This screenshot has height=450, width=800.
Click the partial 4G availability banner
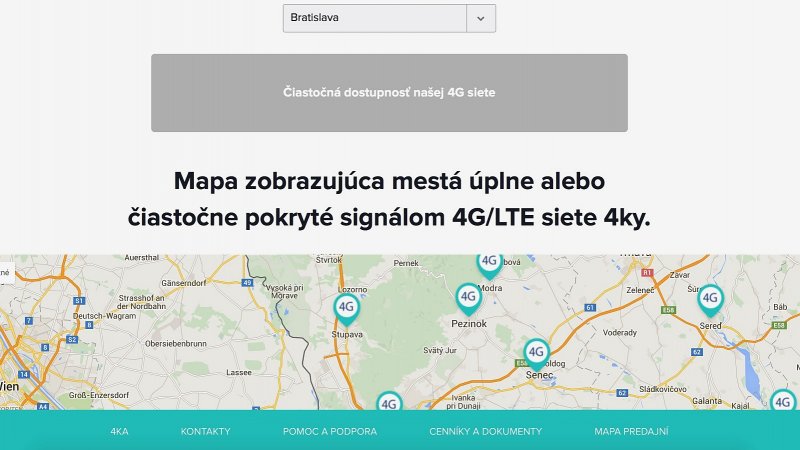[389, 93]
